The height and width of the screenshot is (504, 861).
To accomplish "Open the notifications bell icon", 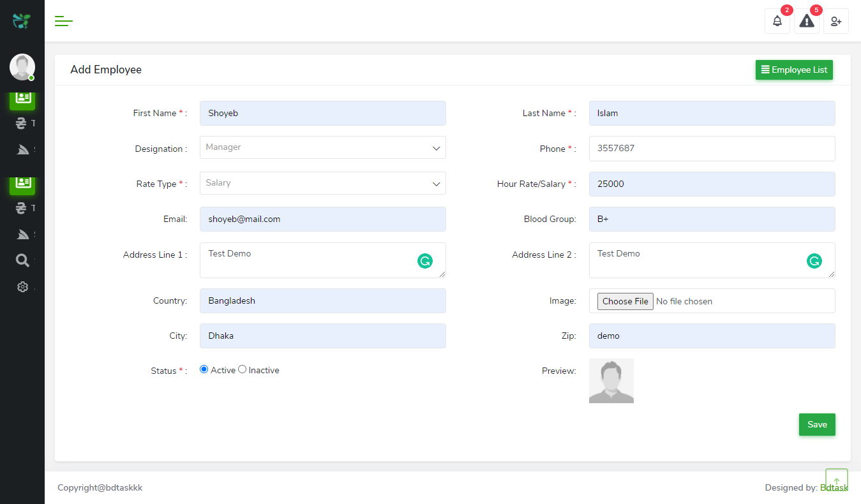I will click(777, 21).
